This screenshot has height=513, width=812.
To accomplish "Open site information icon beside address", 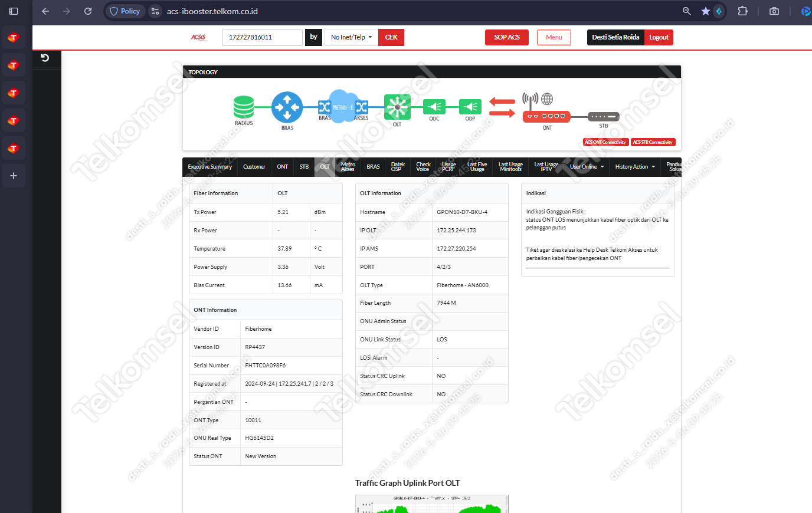I will 155,11.
